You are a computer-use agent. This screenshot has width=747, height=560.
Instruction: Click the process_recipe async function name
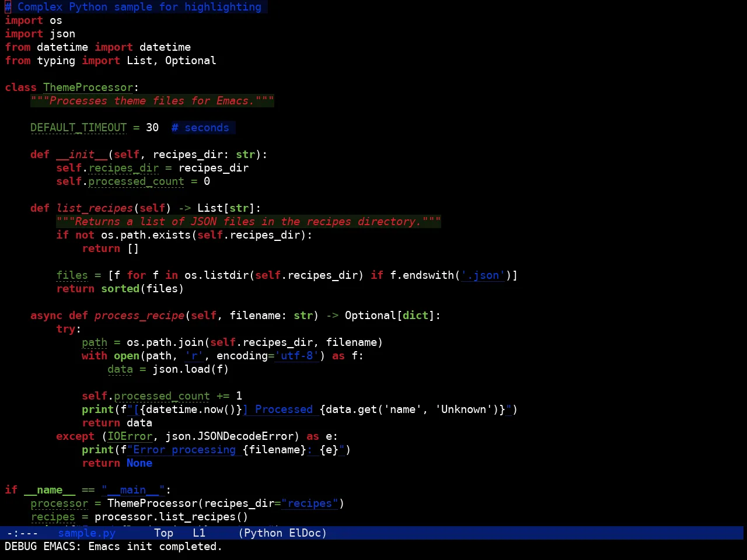(x=139, y=316)
